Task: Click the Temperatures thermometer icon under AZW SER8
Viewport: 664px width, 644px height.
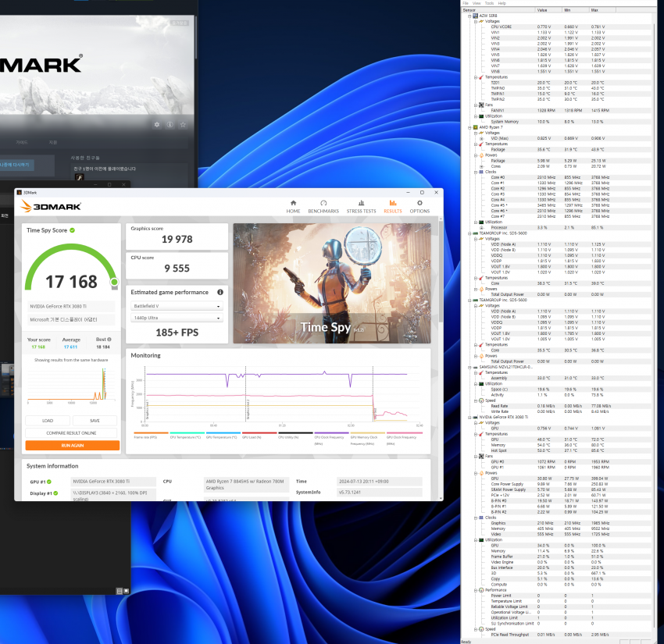Action: click(481, 77)
